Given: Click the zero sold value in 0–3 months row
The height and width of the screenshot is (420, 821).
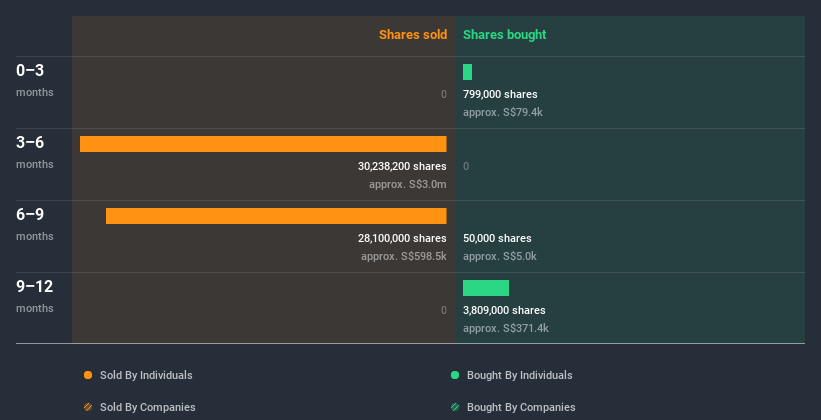Looking at the screenshot, I should (444, 94).
